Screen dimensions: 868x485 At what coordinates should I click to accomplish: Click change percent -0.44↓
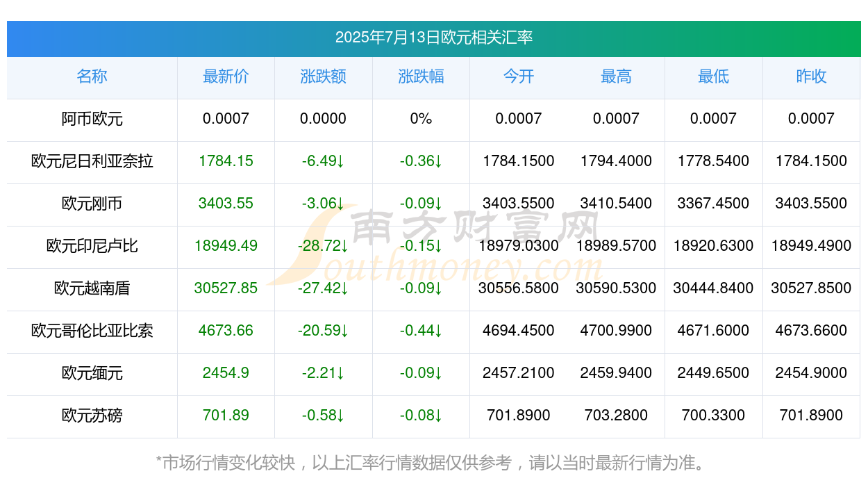coord(421,331)
